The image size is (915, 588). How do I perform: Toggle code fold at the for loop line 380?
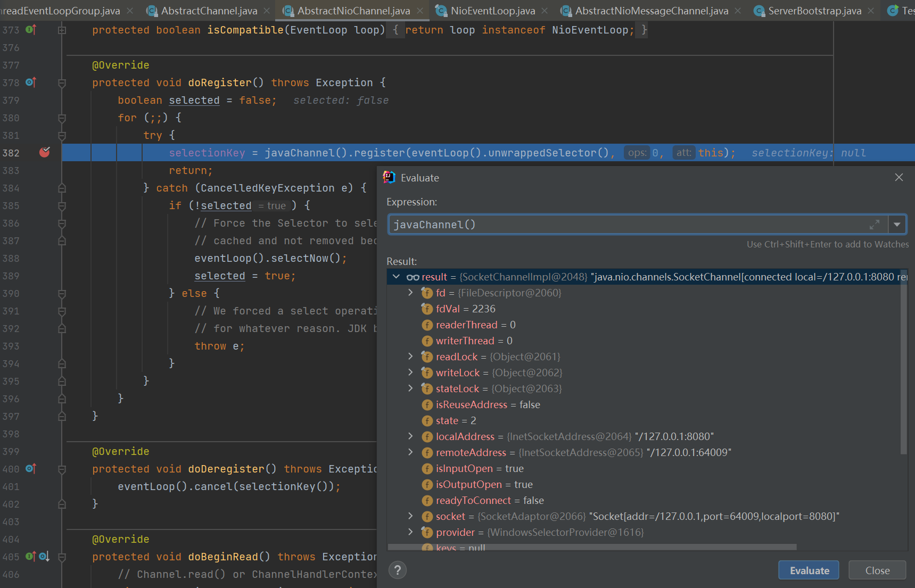62,118
